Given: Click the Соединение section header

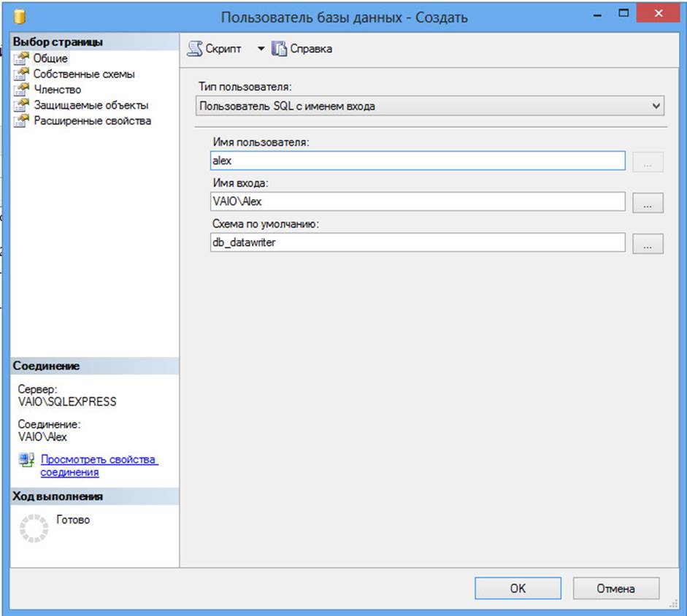Looking at the screenshot, I should pos(94,366).
